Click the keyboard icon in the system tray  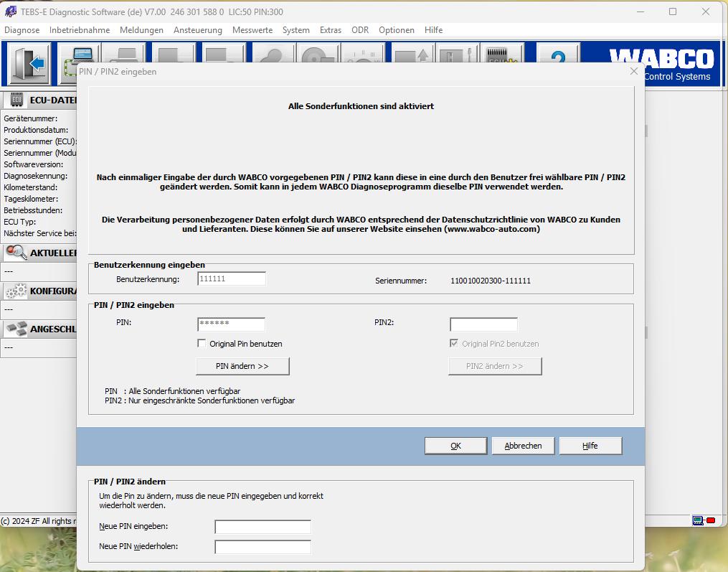click(697, 519)
